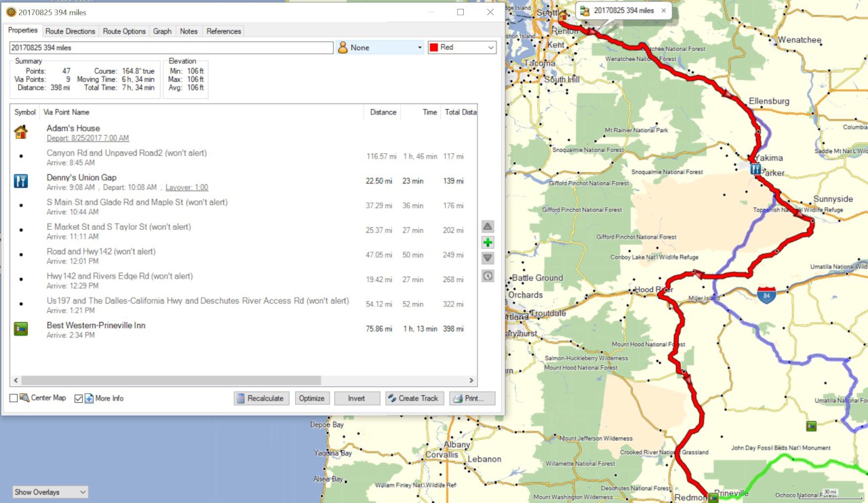The width and height of the screenshot is (868, 503).
Task: Click the move-up arrow beside the via point list
Action: pos(488,226)
